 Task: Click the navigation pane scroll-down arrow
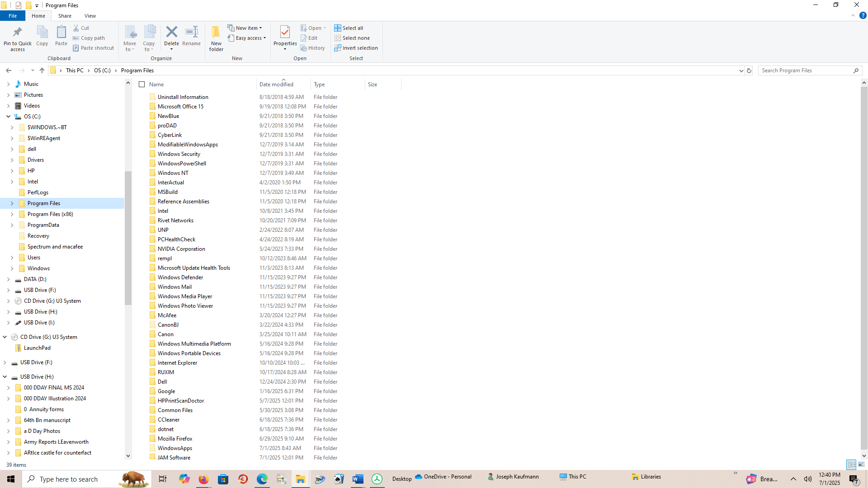tap(128, 456)
